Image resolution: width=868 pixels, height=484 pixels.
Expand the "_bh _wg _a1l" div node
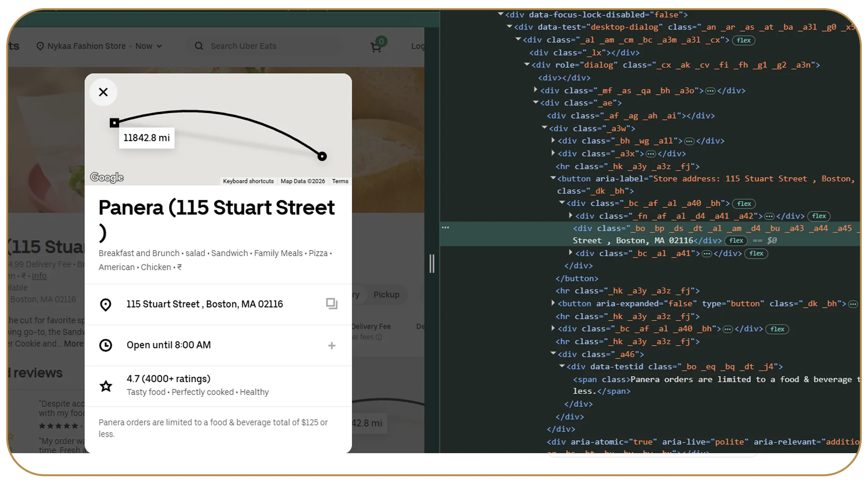pos(553,140)
